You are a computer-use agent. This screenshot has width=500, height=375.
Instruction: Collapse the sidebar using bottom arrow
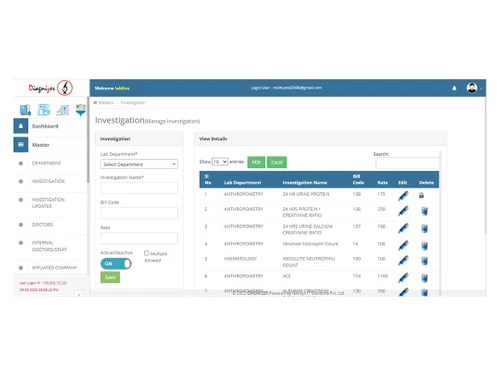click(79, 295)
